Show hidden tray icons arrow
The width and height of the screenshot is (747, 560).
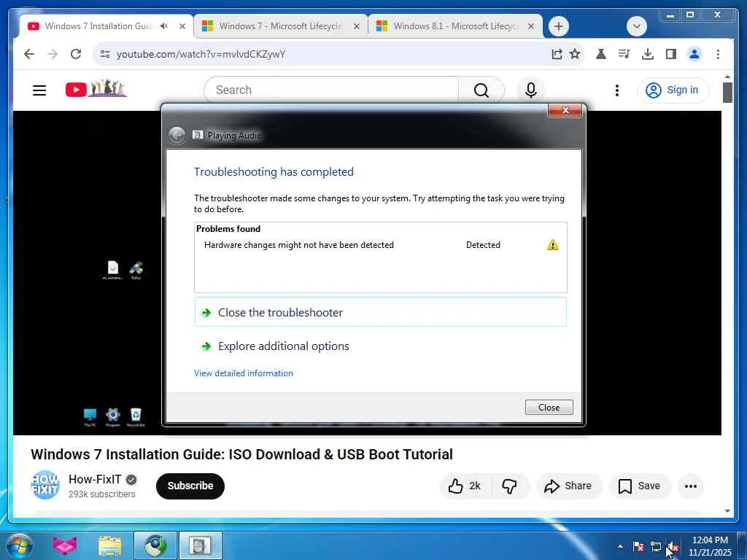pos(620,546)
